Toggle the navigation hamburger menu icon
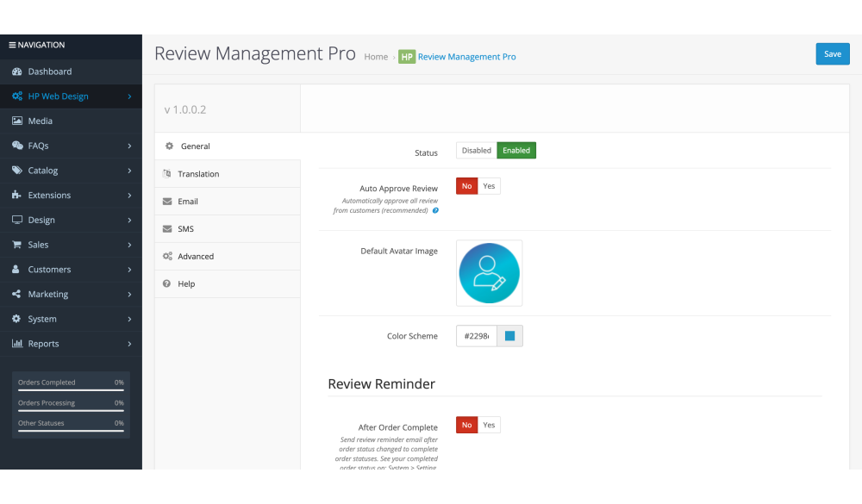Image resolution: width=862 pixels, height=504 pixels. click(12, 45)
